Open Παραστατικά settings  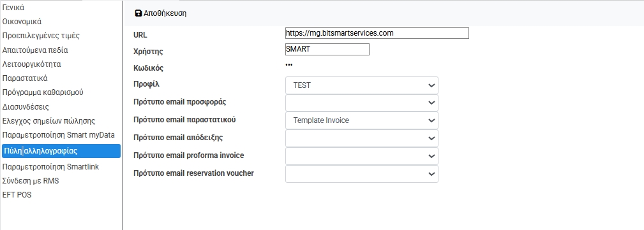point(25,78)
